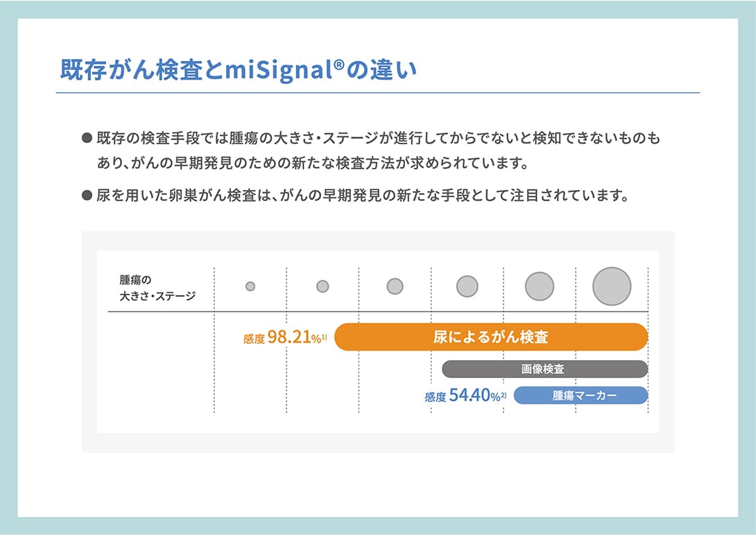Click footnote marker 2) beside 54.40%
The height and width of the screenshot is (535, 756).
[504, 394]
